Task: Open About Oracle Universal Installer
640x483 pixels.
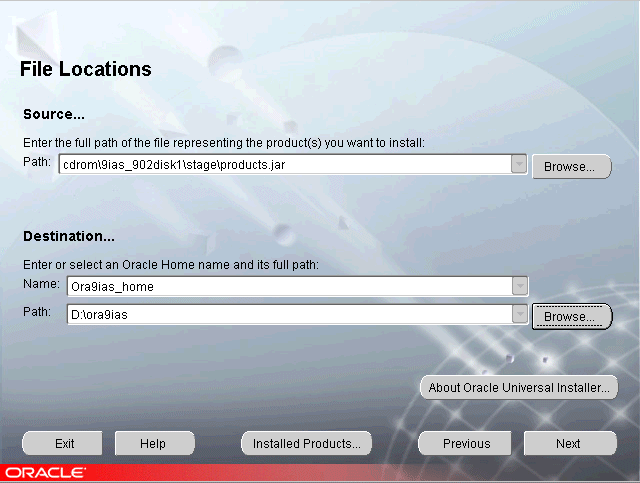Action: pos(519,387)
